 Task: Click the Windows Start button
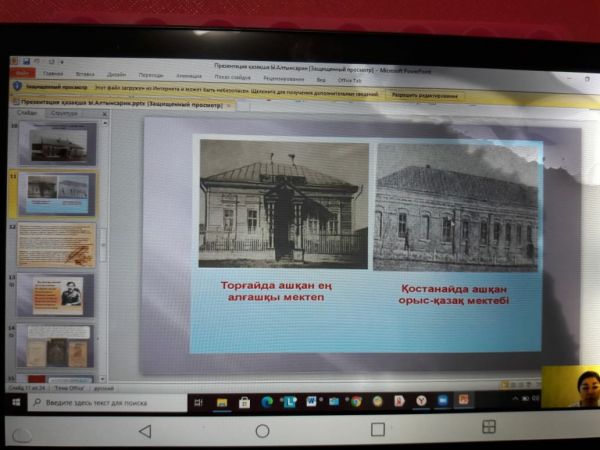click(17, 401)
